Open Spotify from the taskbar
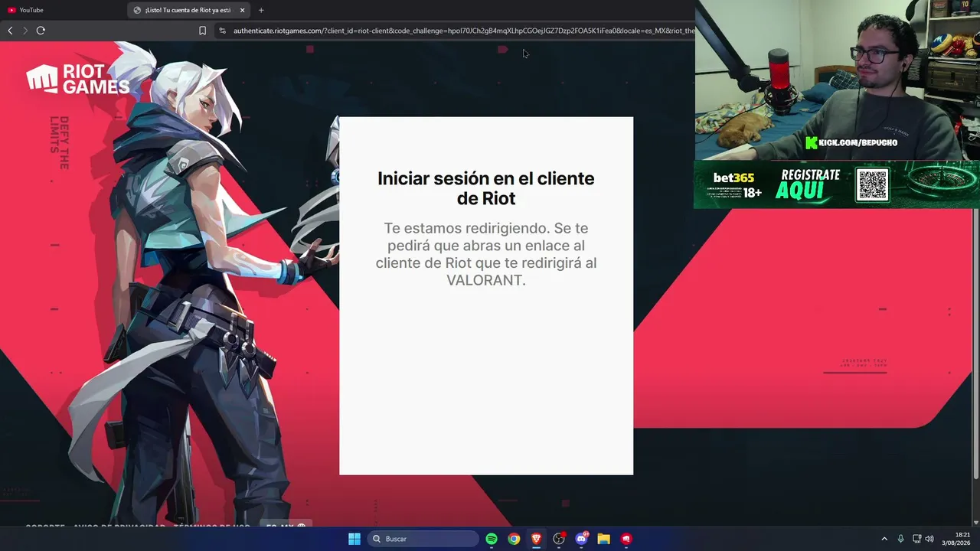Screen dimensions: 980x551 coord(492,539)
